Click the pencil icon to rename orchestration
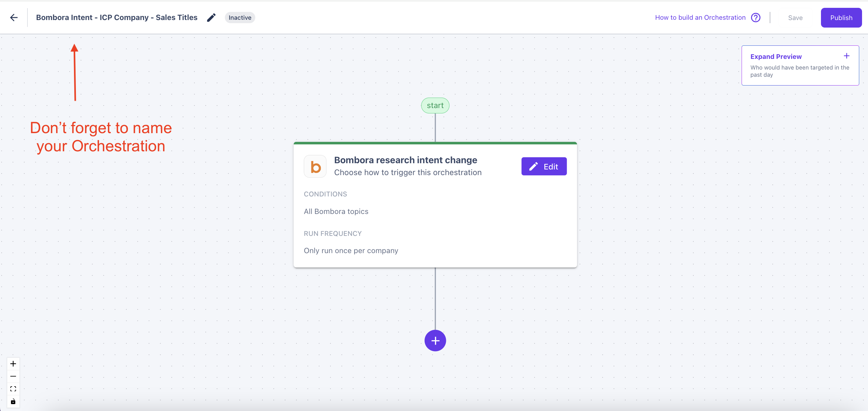Image resolution: width=868 pixels, height=411 pixels. 211,18
